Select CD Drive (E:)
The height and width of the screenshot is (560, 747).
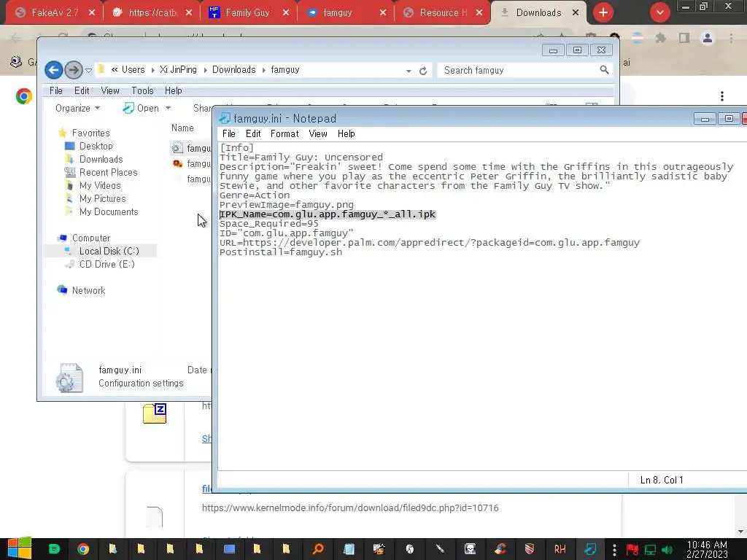point(107,264)
